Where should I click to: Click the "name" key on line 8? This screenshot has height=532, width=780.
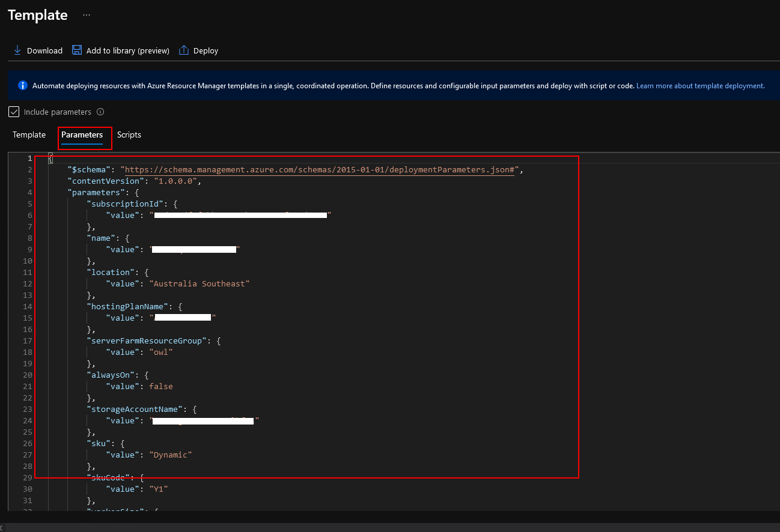click(x=102, y=238)
